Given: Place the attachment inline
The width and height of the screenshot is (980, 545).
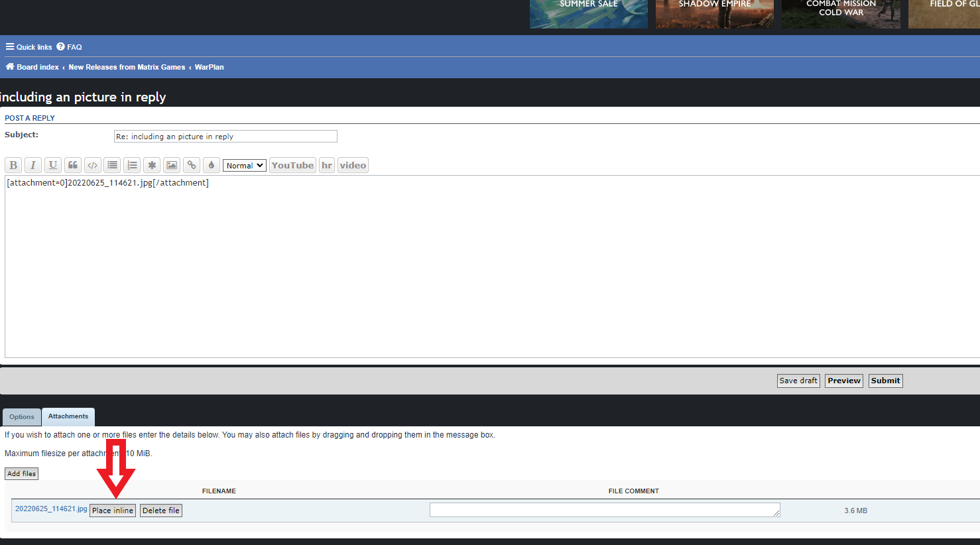Looking at the screenshot, I should click(x=113, y=511).
